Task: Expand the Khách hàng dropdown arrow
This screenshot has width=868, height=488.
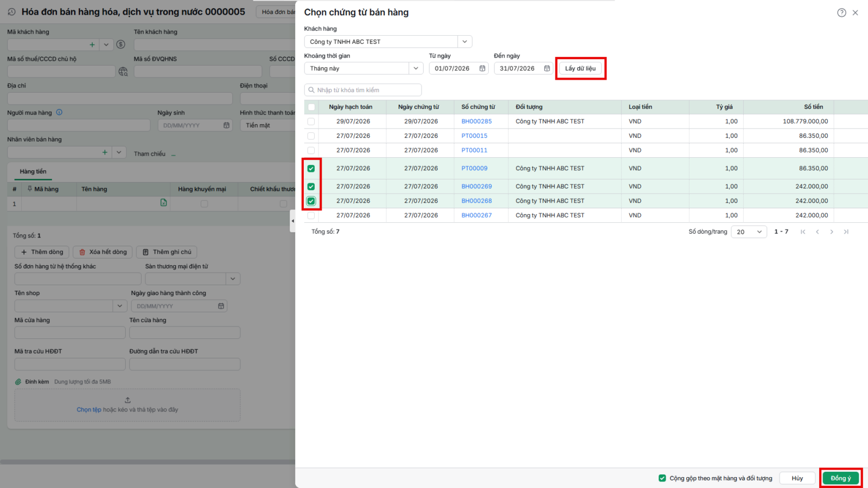Action: (x=465, y=42)
